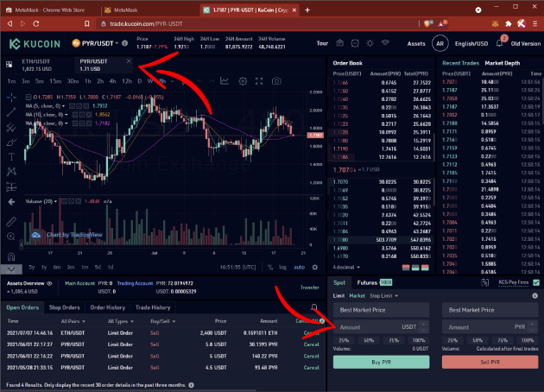Open the 4 decimal precision dropdown
The image size is (544, 392).
click(x=346, y=267)
